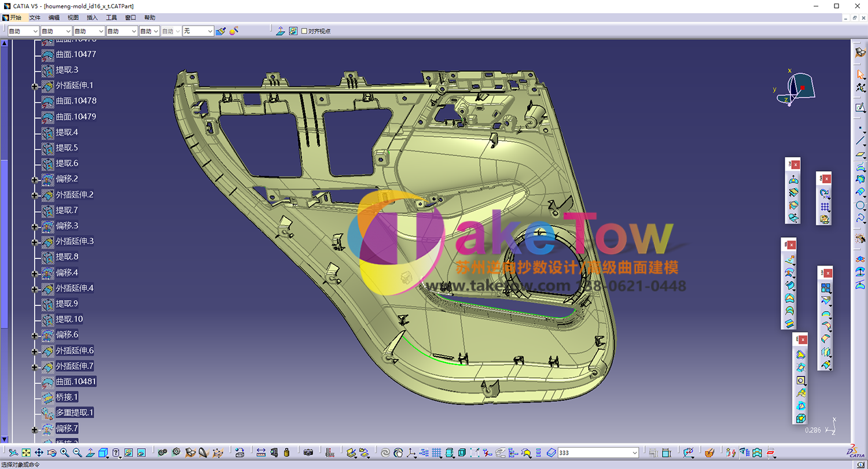Click the Fit All In icon
This screenshot has width=868, height=469.
(x=26, y=453)
